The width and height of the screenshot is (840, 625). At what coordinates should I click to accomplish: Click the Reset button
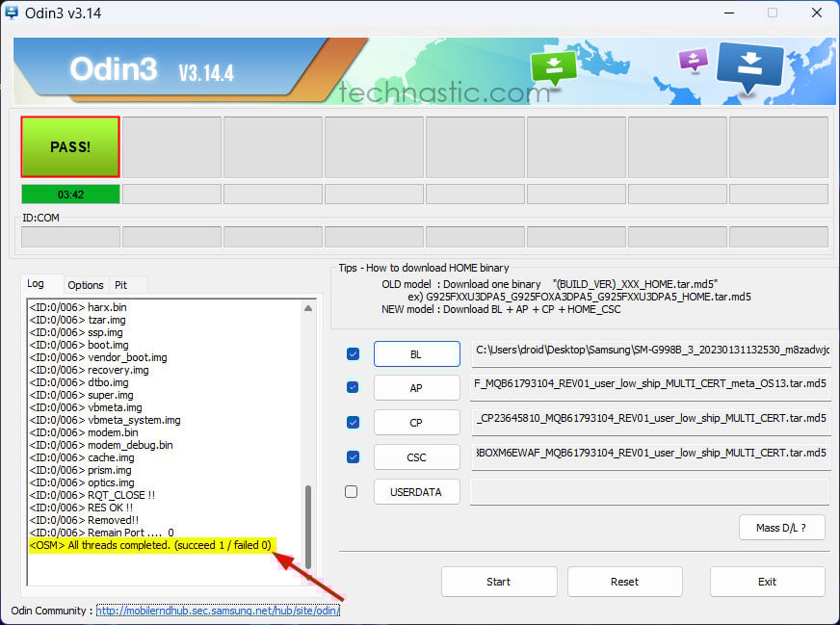click(x=624, y=582)
